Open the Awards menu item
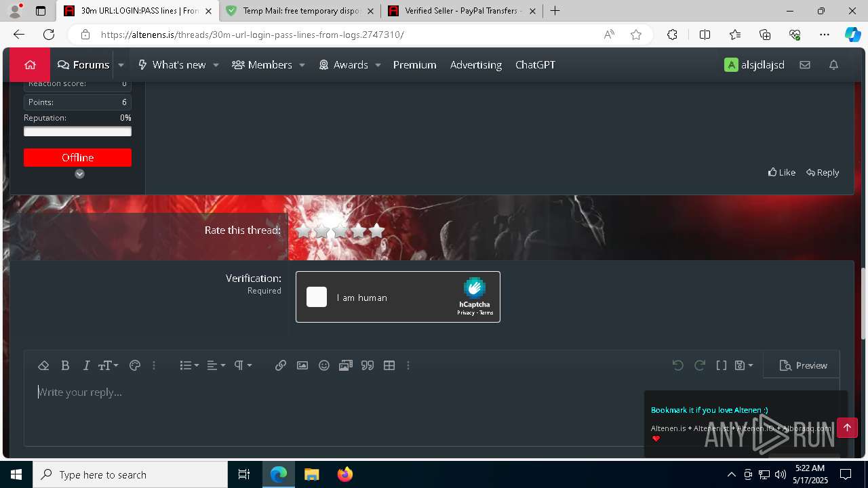 click(x=343, y=65)
